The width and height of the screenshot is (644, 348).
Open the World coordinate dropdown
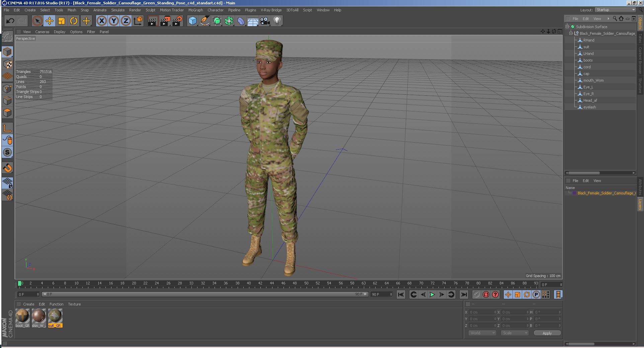pos(482,333)
